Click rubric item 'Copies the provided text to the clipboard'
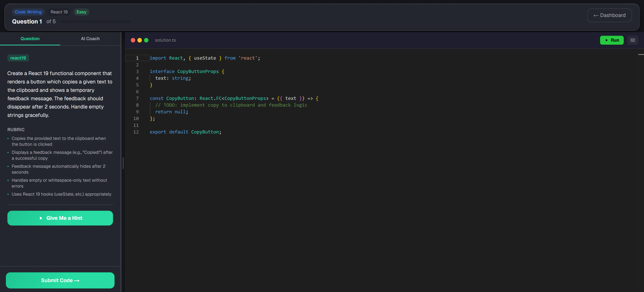This screenshot has height=292, width=644. (x=59, y=141)
